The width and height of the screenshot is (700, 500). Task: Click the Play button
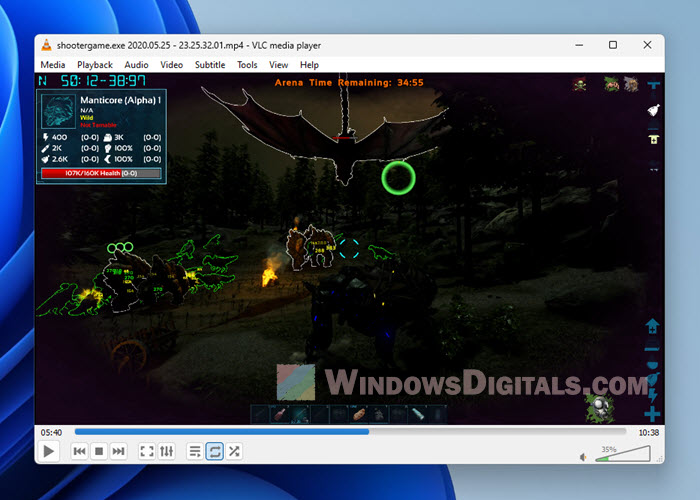[x=49, y=451]
